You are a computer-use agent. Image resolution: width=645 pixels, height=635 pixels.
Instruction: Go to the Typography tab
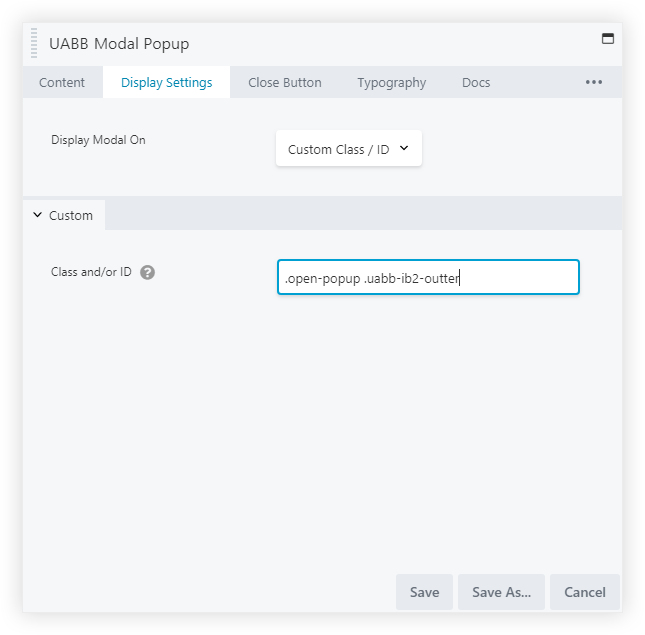coord(392,82)
